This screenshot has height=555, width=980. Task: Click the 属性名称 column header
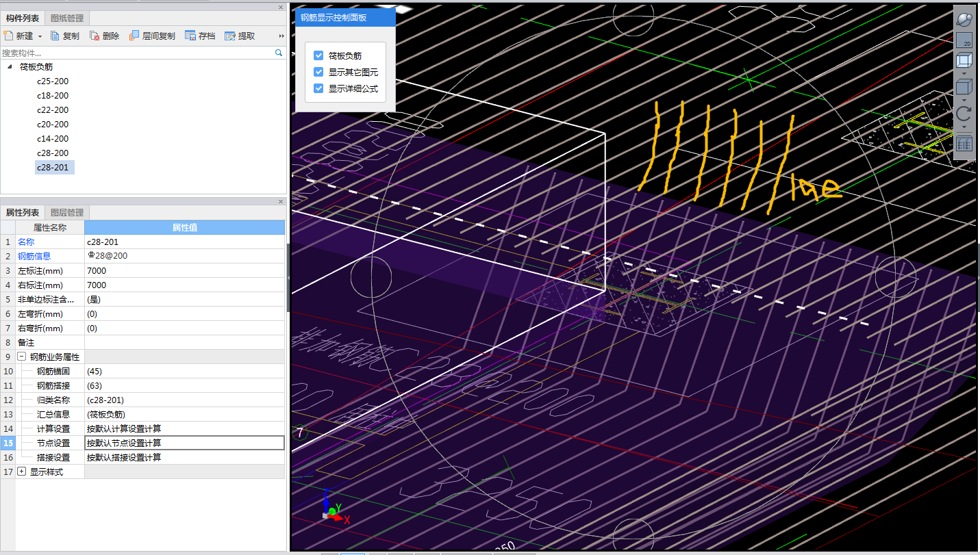50,227
